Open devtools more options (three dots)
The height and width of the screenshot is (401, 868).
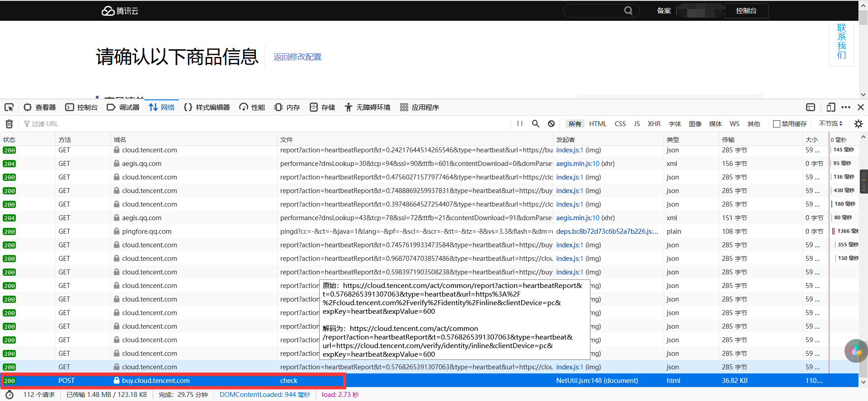point(846,107)
